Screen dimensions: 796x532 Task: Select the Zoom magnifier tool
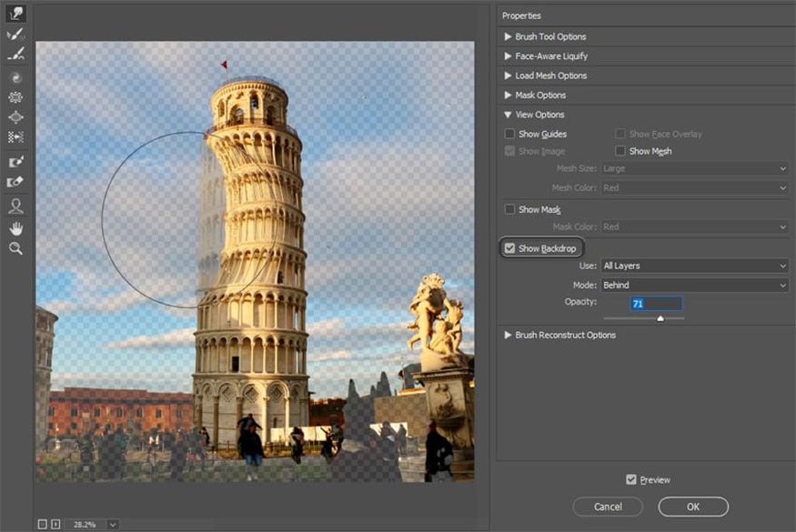(15, 248)
